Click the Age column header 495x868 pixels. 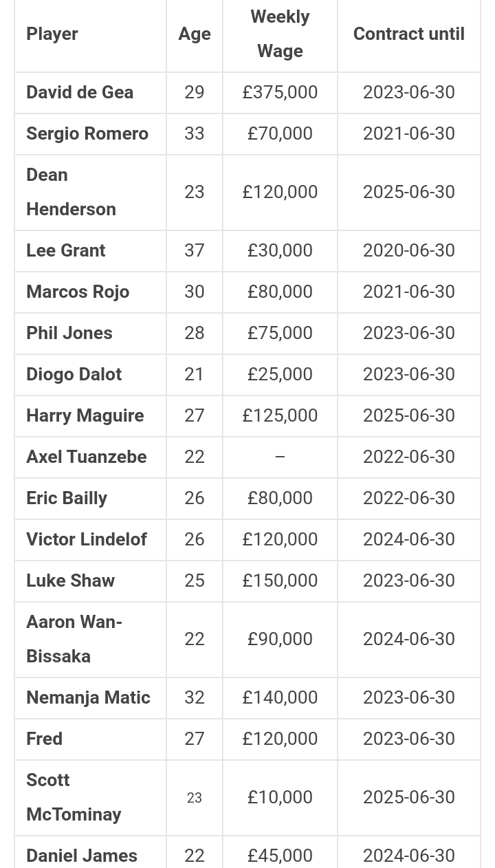pyautogui.click(x=195, y=34)
